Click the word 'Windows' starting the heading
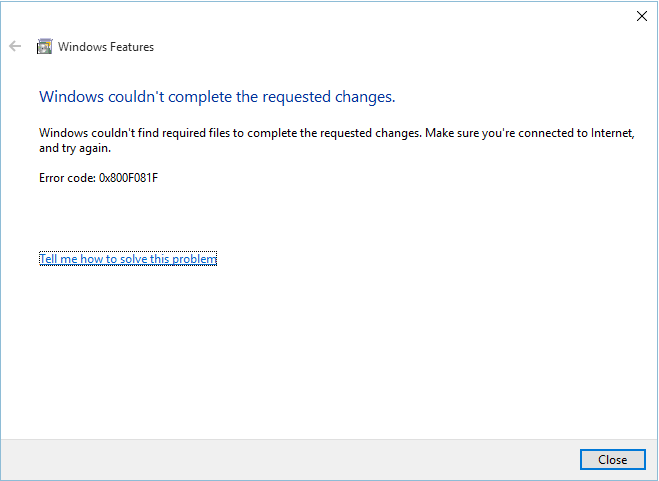Screen dimensions: 659x481 click(71, 97)
